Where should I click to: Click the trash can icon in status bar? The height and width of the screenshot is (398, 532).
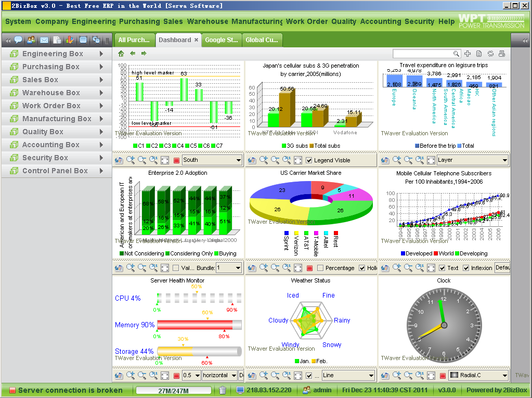(223, 390)
